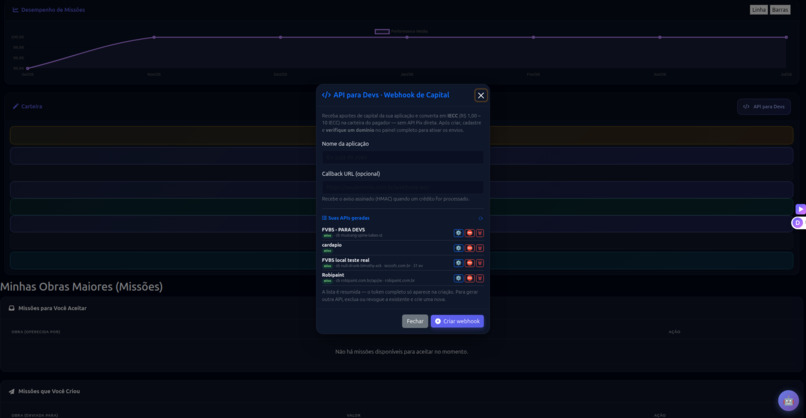The width and height of the screenshot is (806, 418).
Task: Click the Fechar button
Action: click(415, 321)
